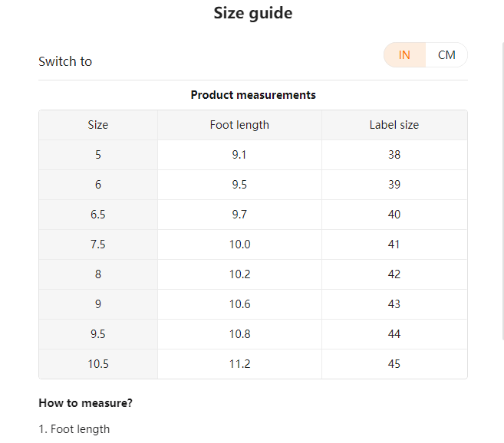This screenshot has width=504, height=443.
Task: Switch measurements to CM units
Action: (x=446, y=55)
